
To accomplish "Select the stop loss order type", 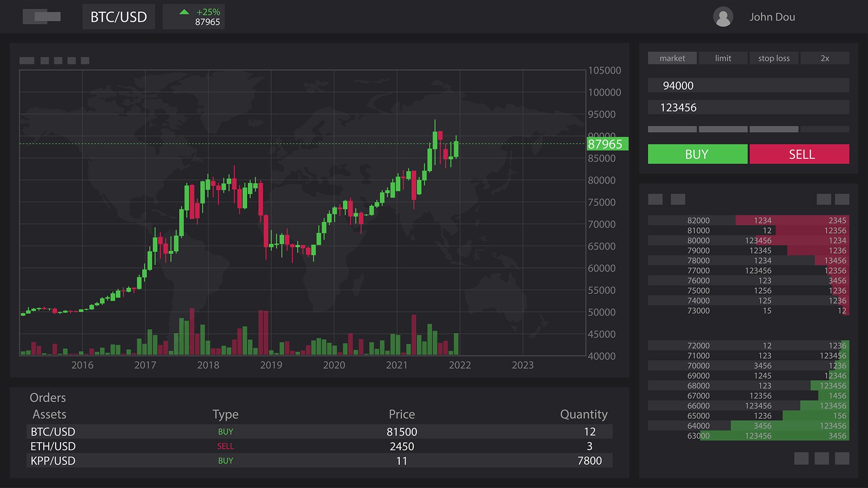I will [774, 58].
